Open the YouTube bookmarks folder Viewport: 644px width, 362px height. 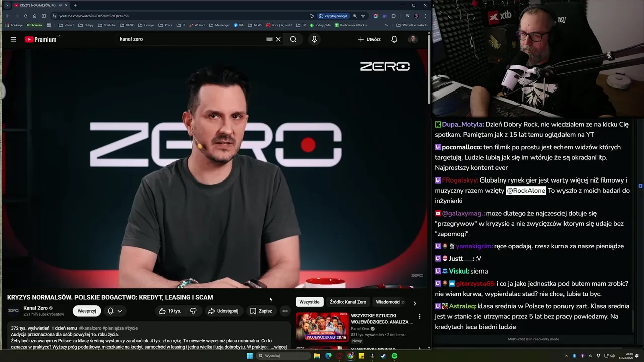tap(106, 25)
